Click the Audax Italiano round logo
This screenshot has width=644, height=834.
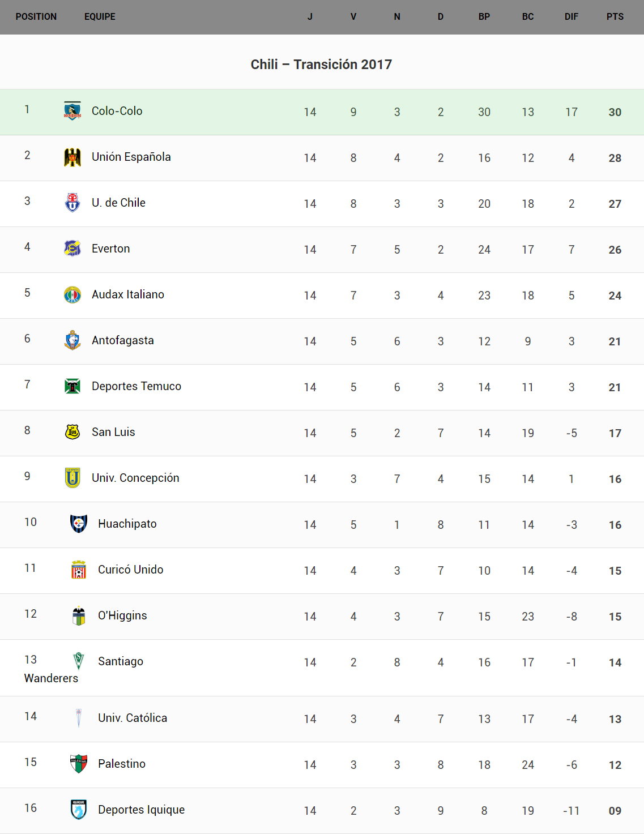tap(72, 294)
